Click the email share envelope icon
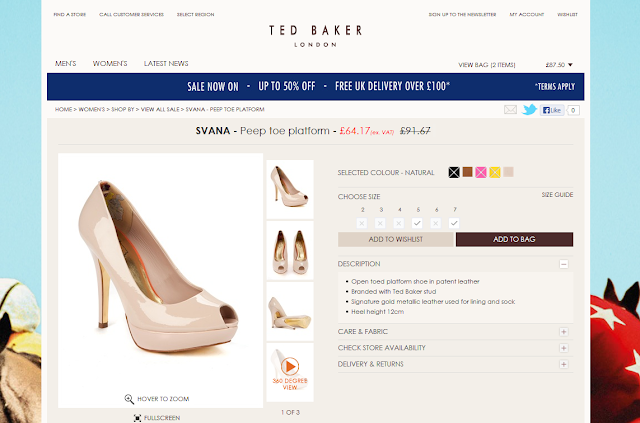This screenshot has width=640, height=423. pos(510,109)
